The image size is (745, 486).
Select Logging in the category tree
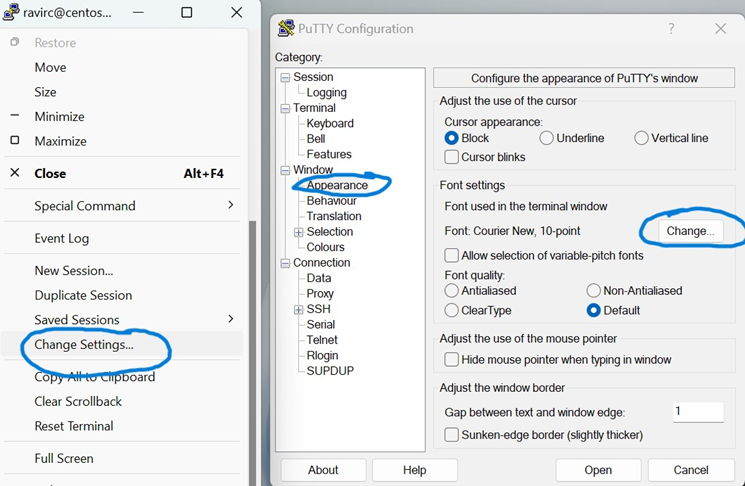click(326, 93)
